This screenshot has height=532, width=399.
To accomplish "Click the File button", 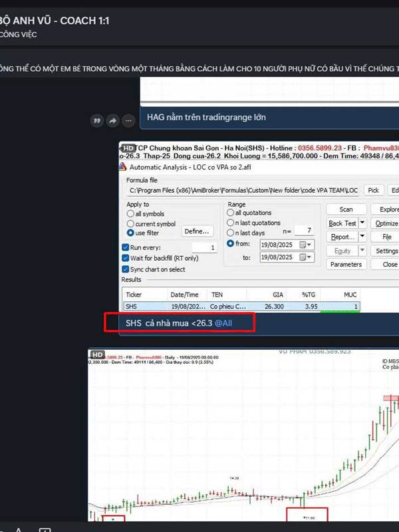I will [x=386, y=237].
